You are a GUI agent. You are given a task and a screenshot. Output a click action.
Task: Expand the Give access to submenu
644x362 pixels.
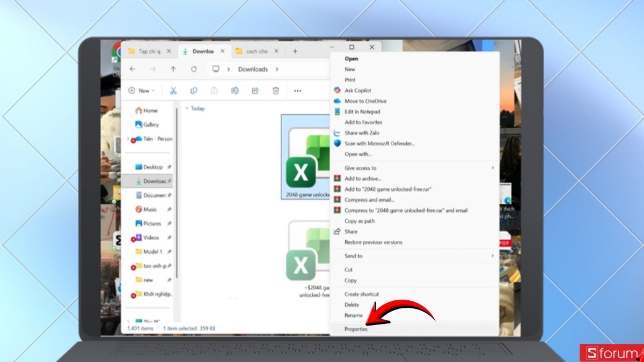[x=414, y=168]
